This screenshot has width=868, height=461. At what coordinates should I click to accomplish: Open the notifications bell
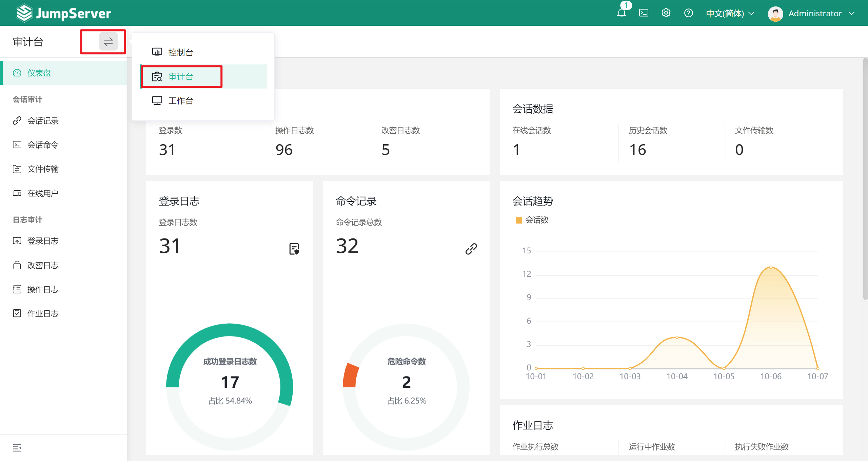[622, 13]
